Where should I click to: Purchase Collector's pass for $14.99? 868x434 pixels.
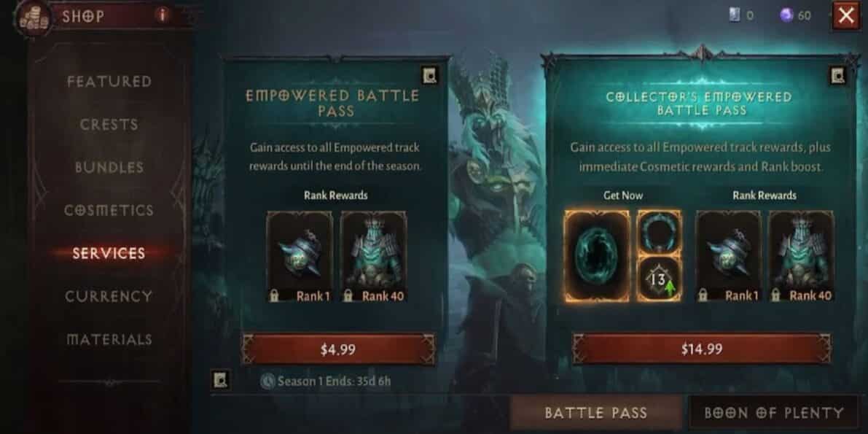click(702, 349)
